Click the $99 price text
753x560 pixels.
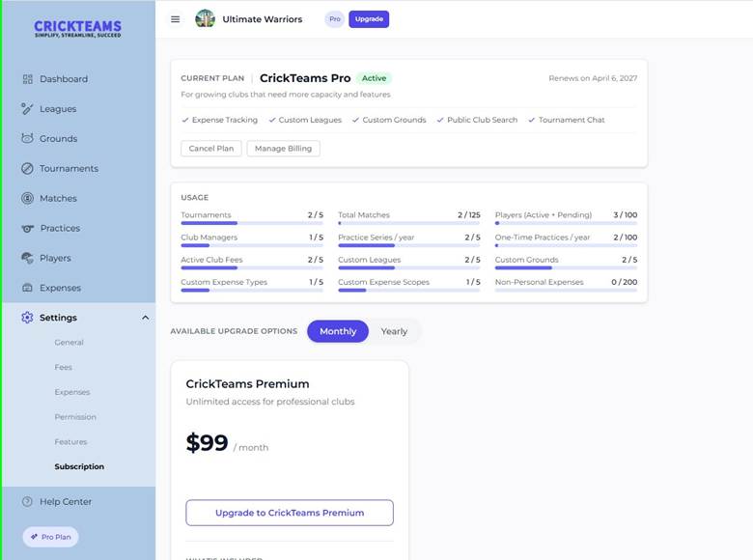[207, 443]
